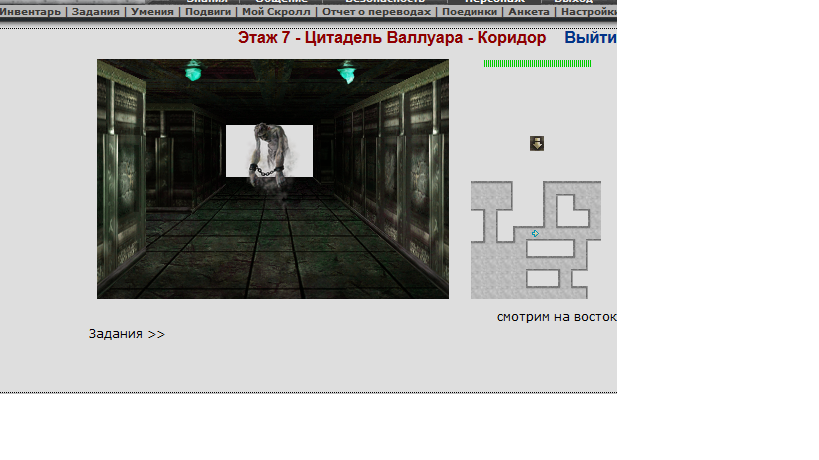Open the Поединки menu item

tap(470, 12)
